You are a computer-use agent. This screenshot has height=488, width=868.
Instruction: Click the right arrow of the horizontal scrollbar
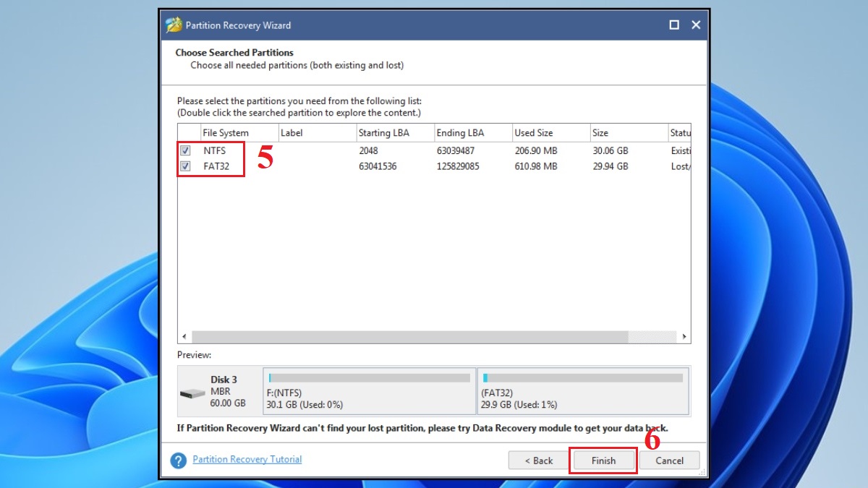(x=684, y=336)
